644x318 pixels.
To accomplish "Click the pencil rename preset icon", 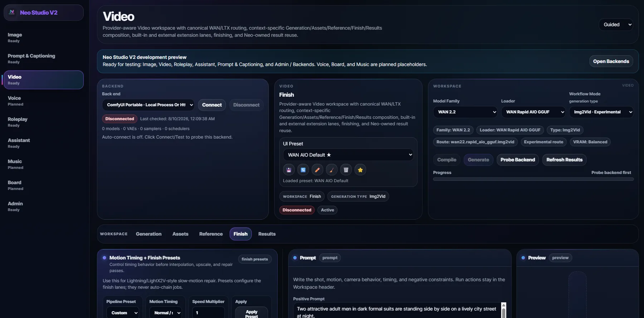I will click(317, 170).
